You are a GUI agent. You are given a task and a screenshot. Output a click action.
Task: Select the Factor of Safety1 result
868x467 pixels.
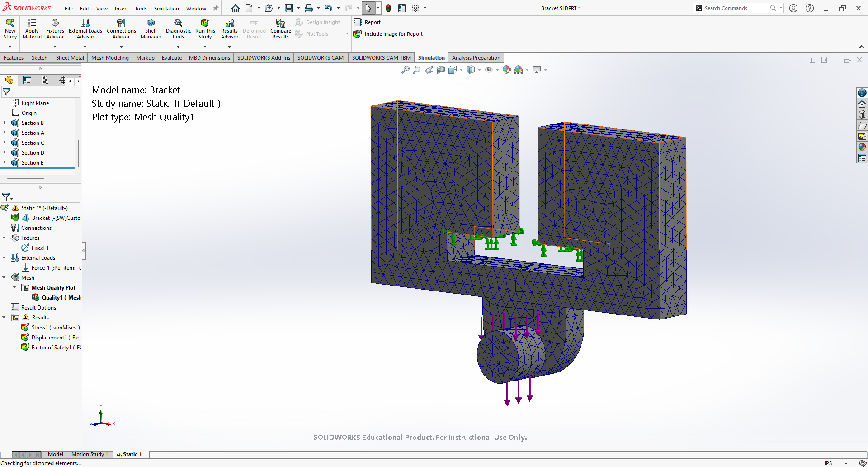coord(51,347)
